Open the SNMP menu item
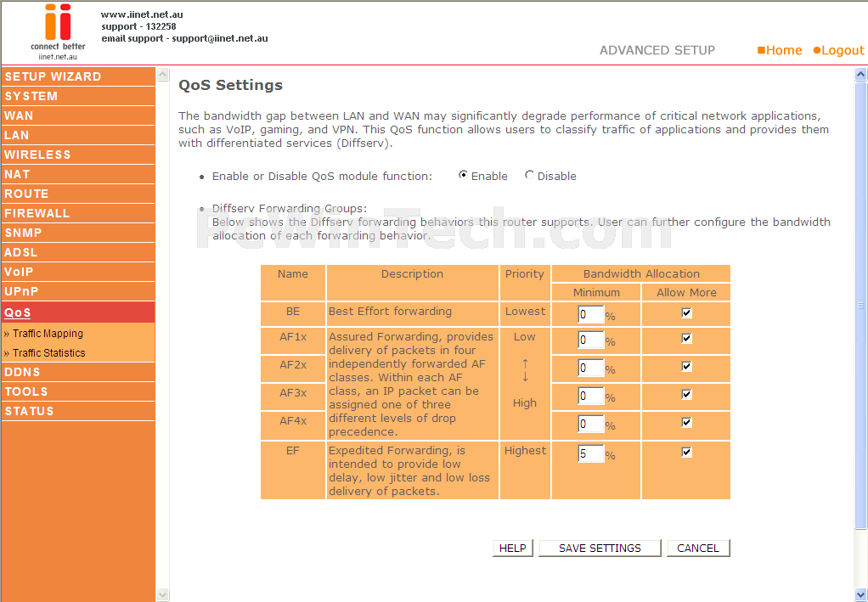Screen dimensions: 868x602 click(x=78, y=233)
